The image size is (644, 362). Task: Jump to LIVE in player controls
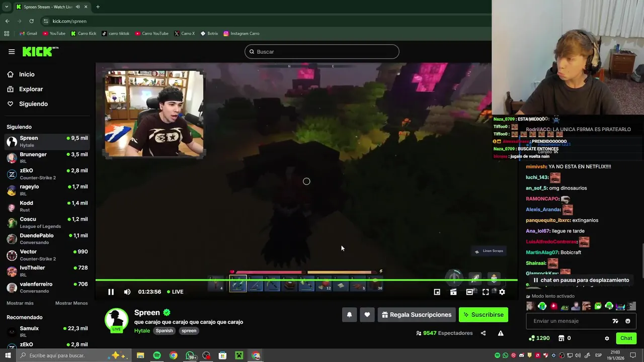[x=175, y=292]
